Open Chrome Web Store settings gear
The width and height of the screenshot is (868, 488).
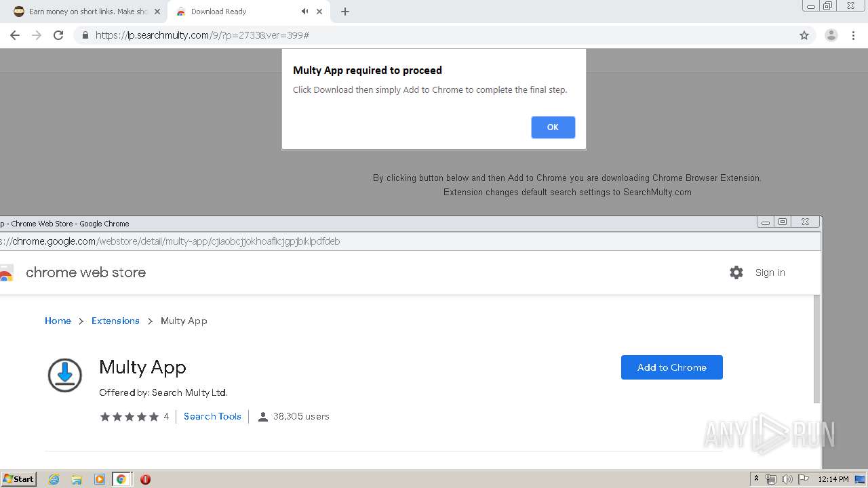(x=736, y=272)
